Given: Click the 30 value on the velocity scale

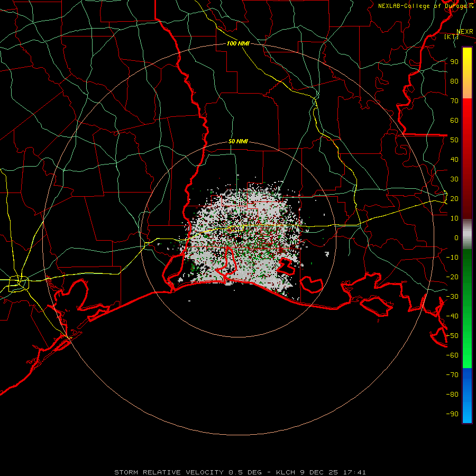Looking at the screenshot, I should pyautogui.click(x=454, y=179).
